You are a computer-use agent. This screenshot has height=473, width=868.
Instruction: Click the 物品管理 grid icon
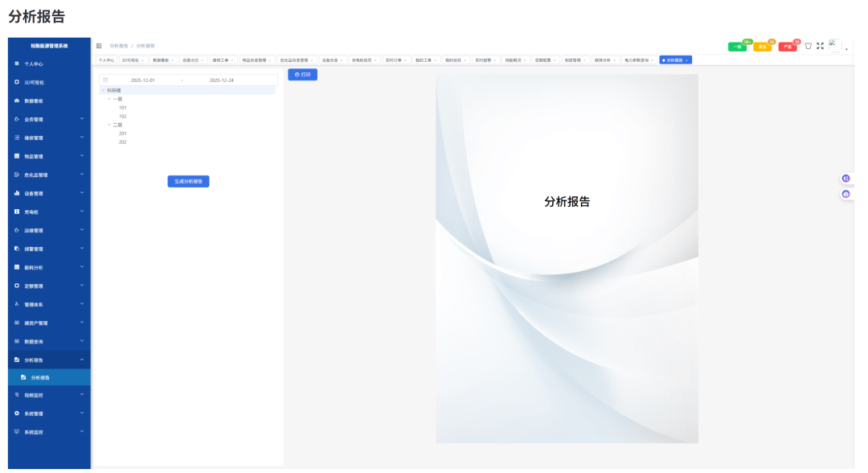tap(17, 157)
